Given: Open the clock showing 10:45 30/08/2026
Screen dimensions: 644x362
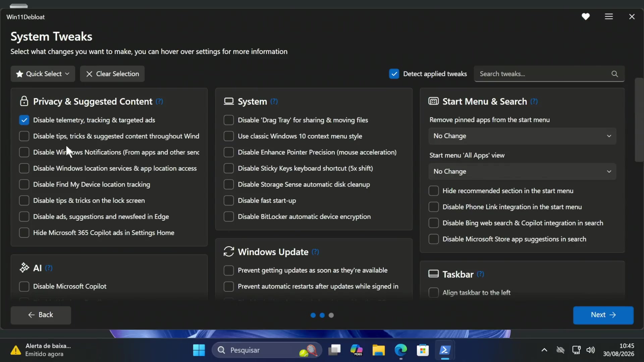Looking at the screenshot, I should (619, 350).
